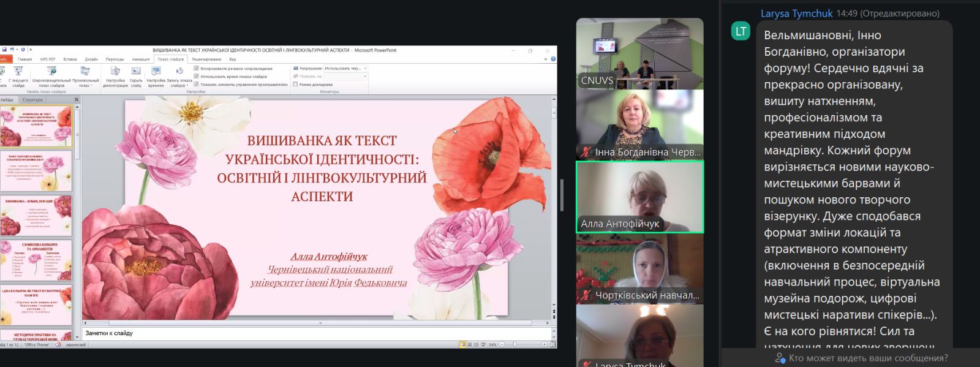Select the second slide thumbnail
The image size is (980, 367).
pyautogui.click(x=36, y=171)
